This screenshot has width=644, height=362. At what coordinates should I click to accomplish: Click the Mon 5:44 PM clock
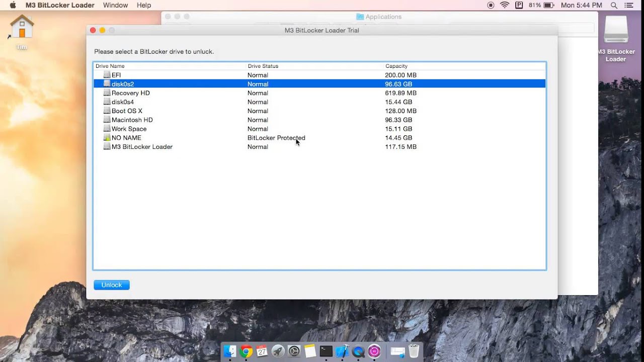[x=581, y=5]
